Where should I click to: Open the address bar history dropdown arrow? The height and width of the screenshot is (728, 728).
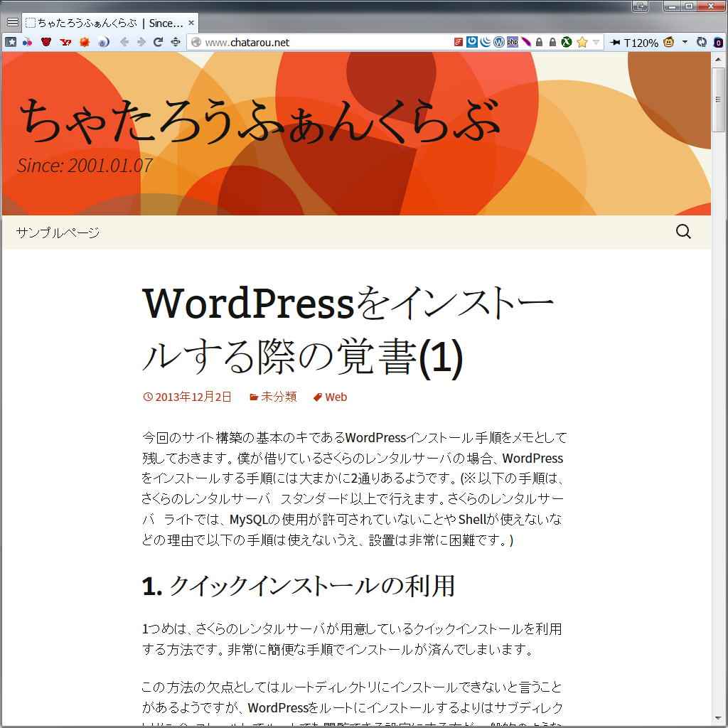coord(596,42)
